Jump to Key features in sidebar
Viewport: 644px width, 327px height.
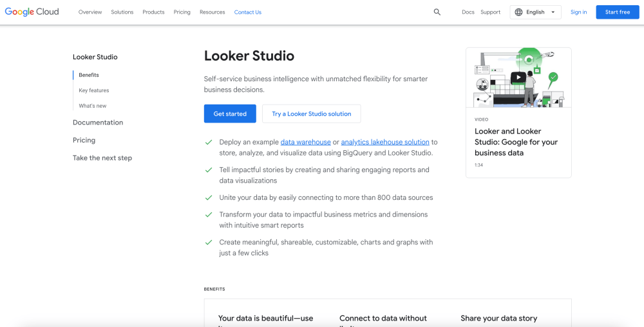coord(93,90)
